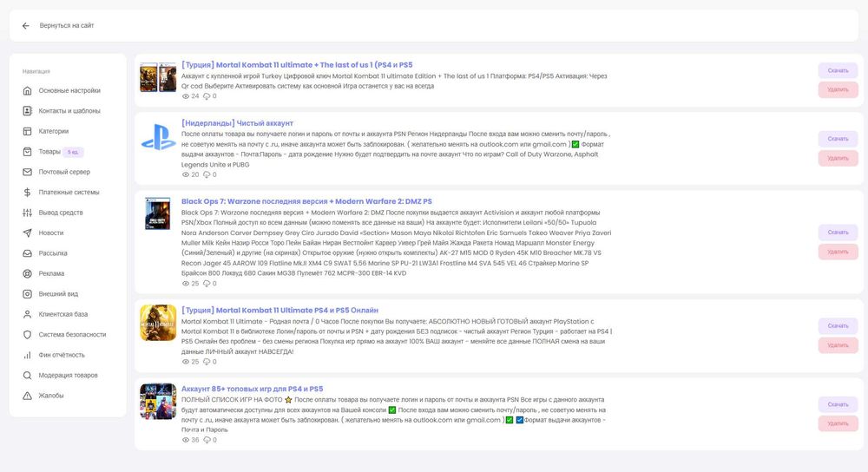Click the Категории layout icon
868x472 pixels.
(x=27, y=131)
